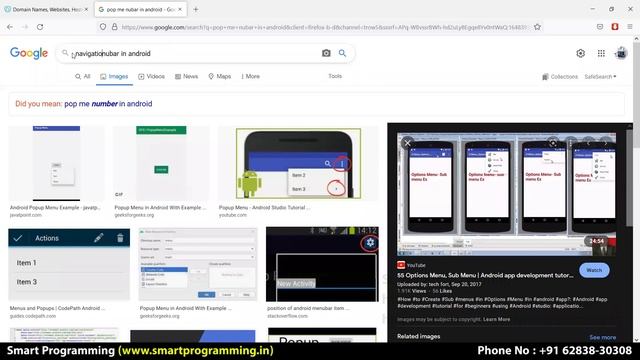
Task: Open '55 Options Menu, Sub Menu' title link
Action: [x=485, y=276]
